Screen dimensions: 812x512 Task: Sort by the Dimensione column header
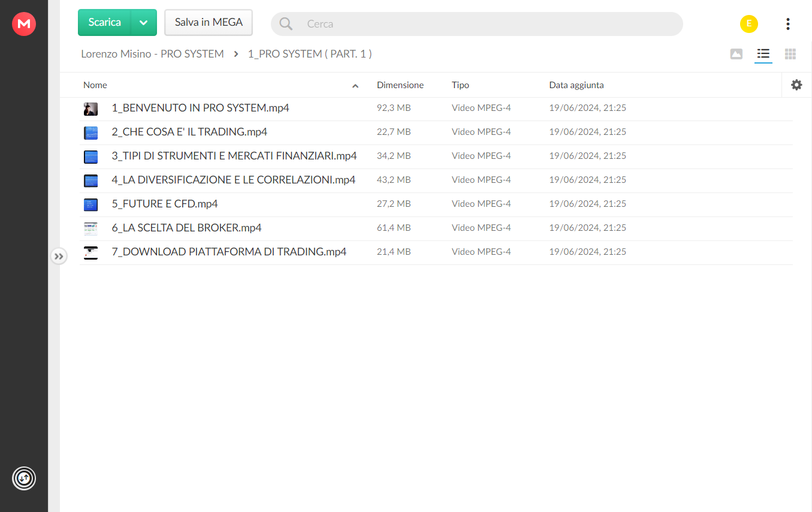click(400, 85)
